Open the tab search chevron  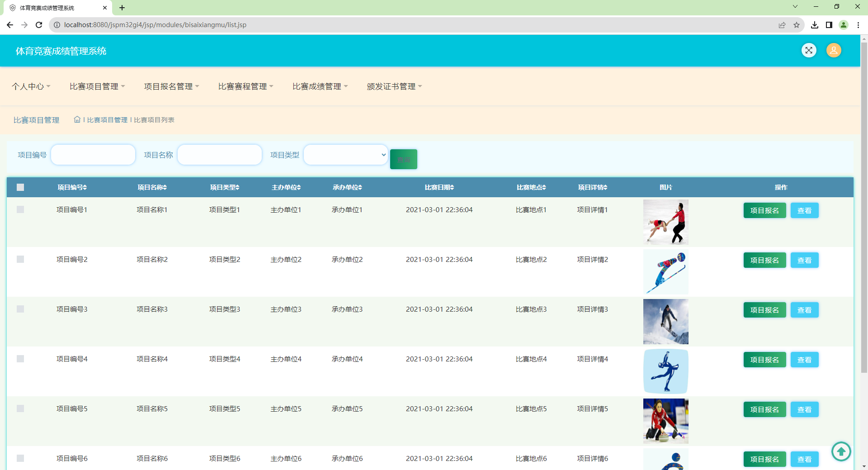[x=795, y=6]
